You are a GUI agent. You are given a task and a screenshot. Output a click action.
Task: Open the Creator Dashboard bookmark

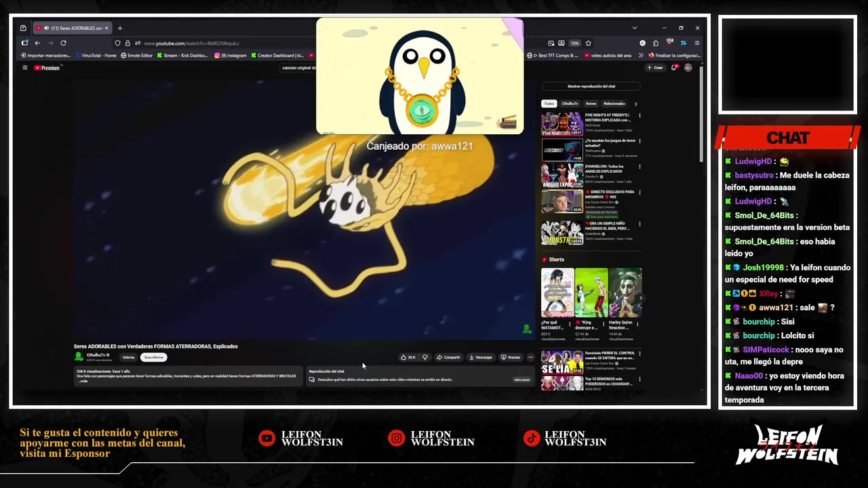tap(277, 56)
